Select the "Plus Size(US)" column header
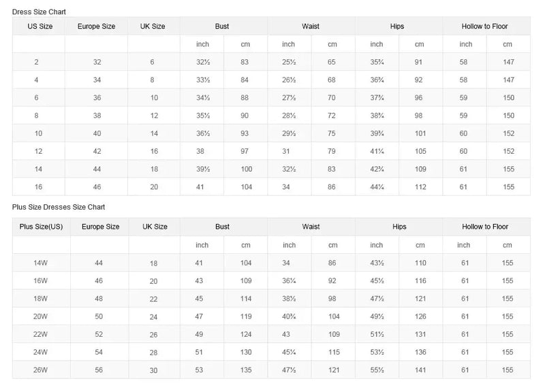545x392 pixels. pyautogui.click(x=41, y=227)
